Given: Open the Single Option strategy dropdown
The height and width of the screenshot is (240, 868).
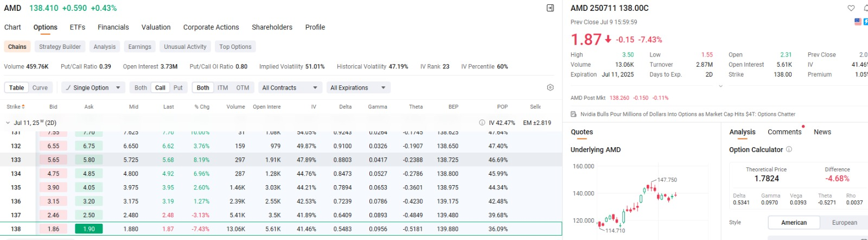Looking at the screenshot, I should coord(93,87).
